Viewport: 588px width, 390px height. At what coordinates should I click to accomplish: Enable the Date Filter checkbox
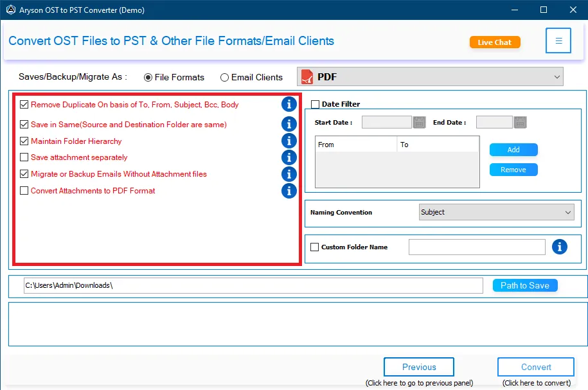(x=315, y=104)
